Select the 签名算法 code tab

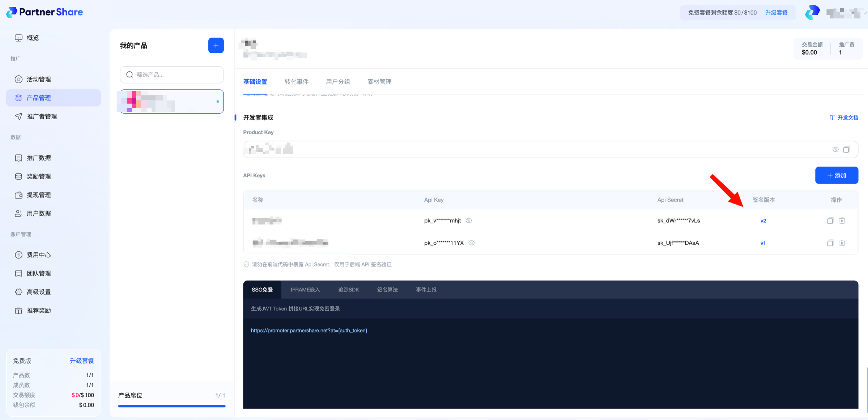387,290
